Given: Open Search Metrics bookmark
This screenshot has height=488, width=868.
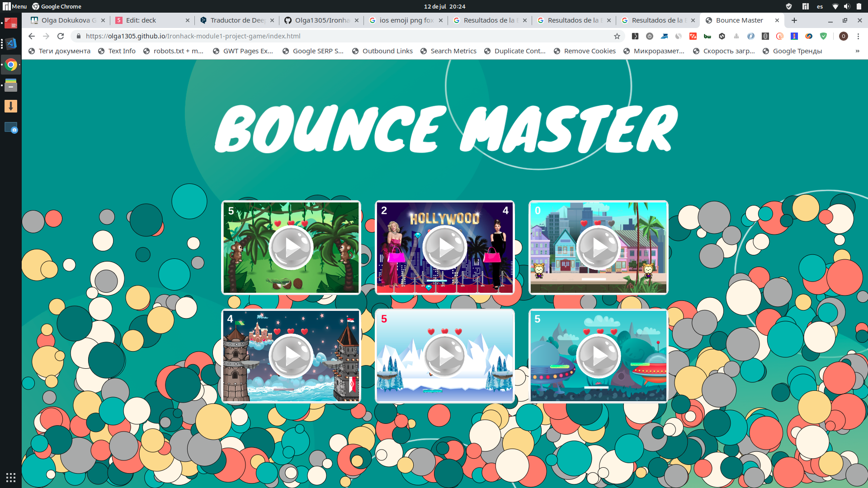Looking at the screenshot, I should pos(453,51).
